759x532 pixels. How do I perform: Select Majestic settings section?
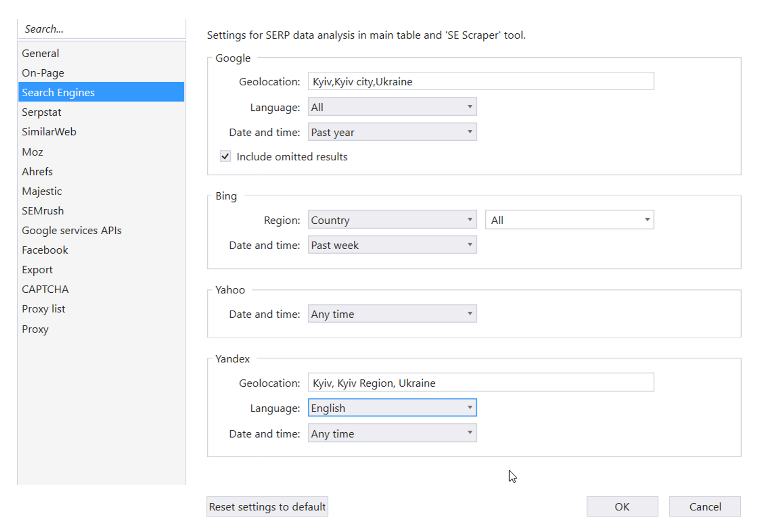click(101, 191)
